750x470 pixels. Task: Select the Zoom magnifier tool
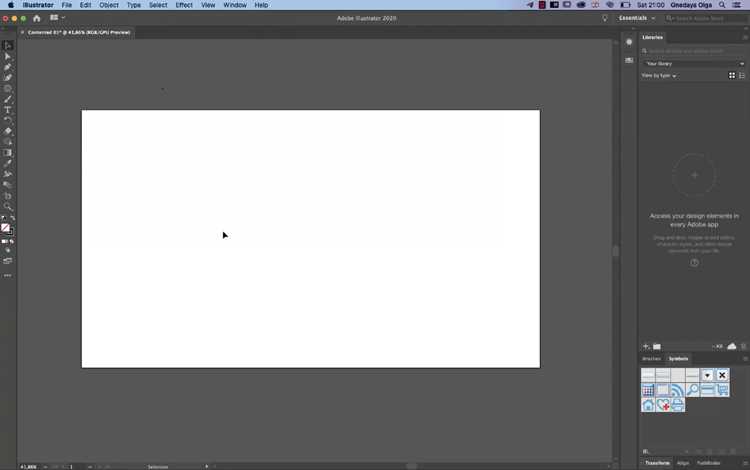point(8,207)
